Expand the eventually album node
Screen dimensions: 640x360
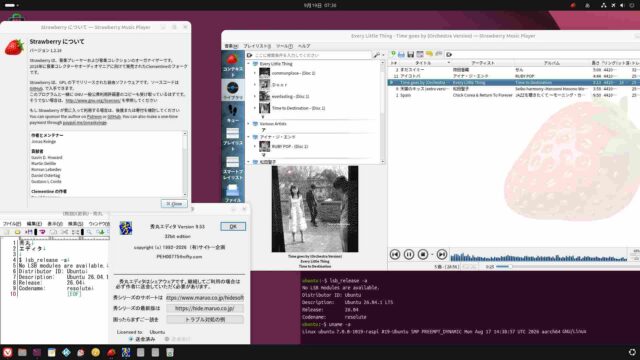(255, 96)
